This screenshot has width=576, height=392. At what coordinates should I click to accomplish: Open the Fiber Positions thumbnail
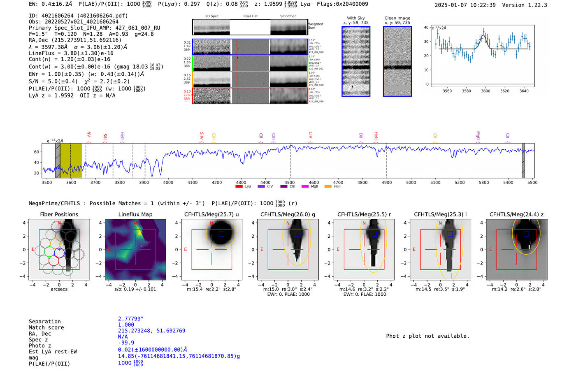(59, 250)
